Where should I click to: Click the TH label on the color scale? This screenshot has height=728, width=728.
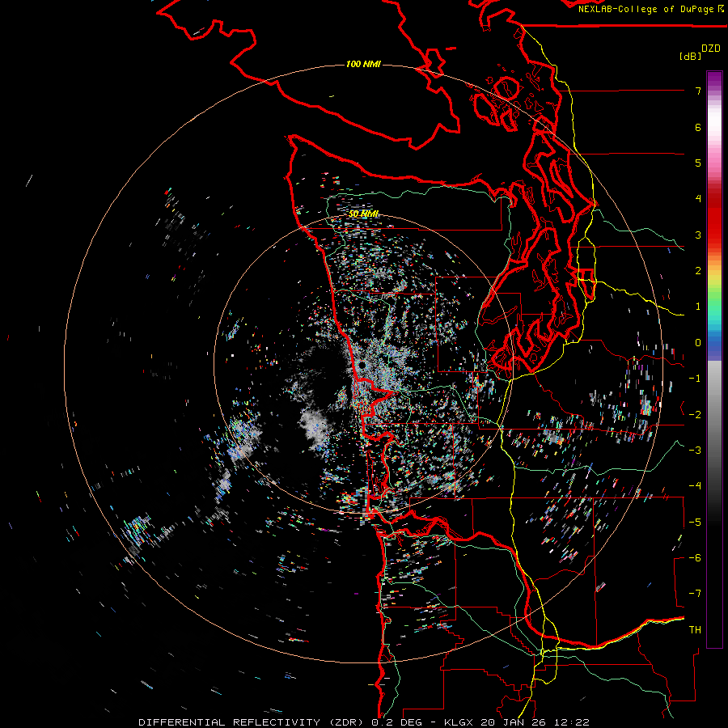point(695,630)
